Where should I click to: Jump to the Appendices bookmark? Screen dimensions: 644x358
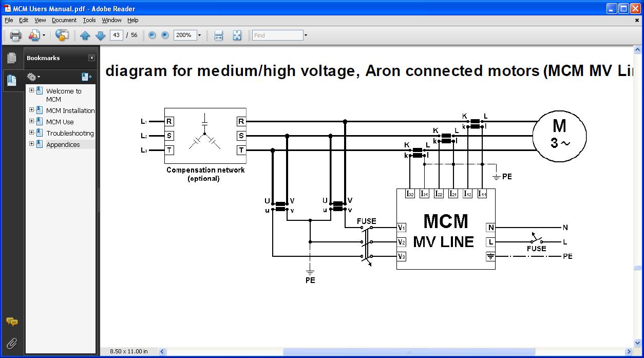tap(63, 144)
